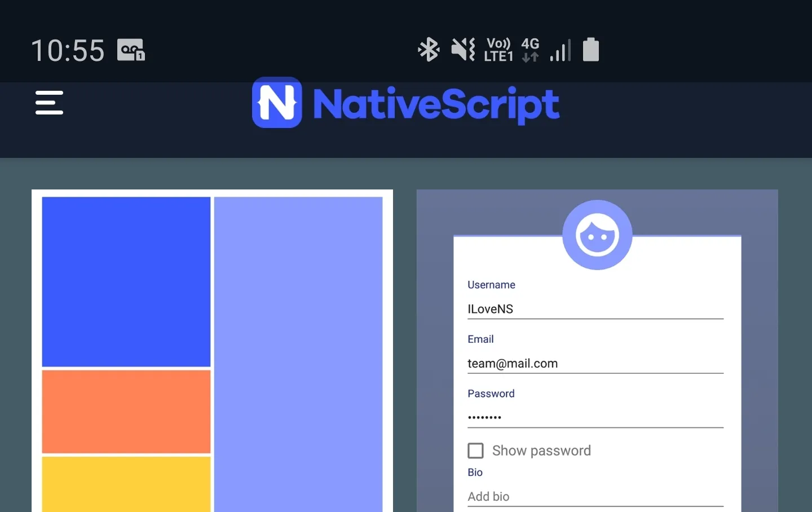812x512 pixels.
Task: Tap the VoLTE status indicator
Action: pyautogui.click(x=498, y=50)
